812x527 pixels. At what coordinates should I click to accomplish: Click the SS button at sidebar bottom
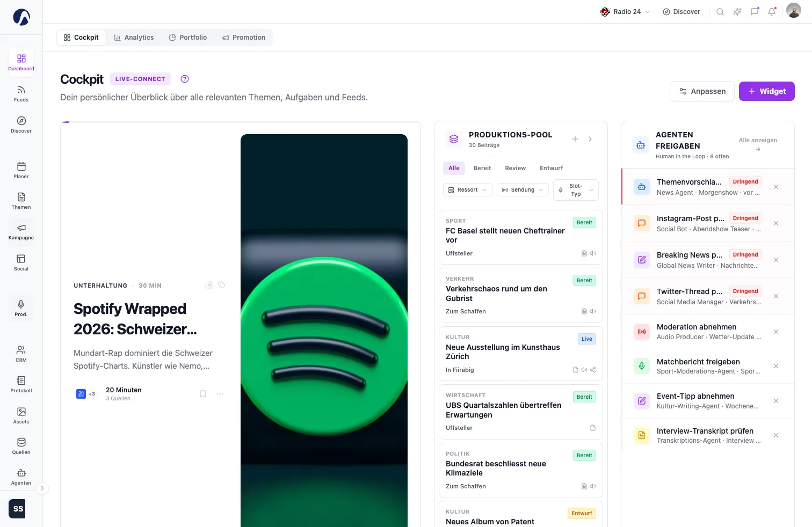pos(18,509)
